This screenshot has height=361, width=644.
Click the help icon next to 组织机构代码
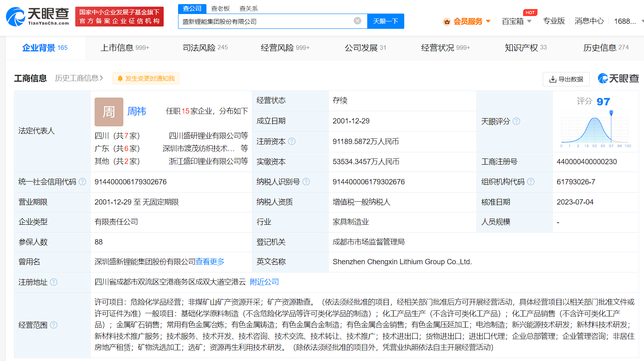click(x=530, y=182)
